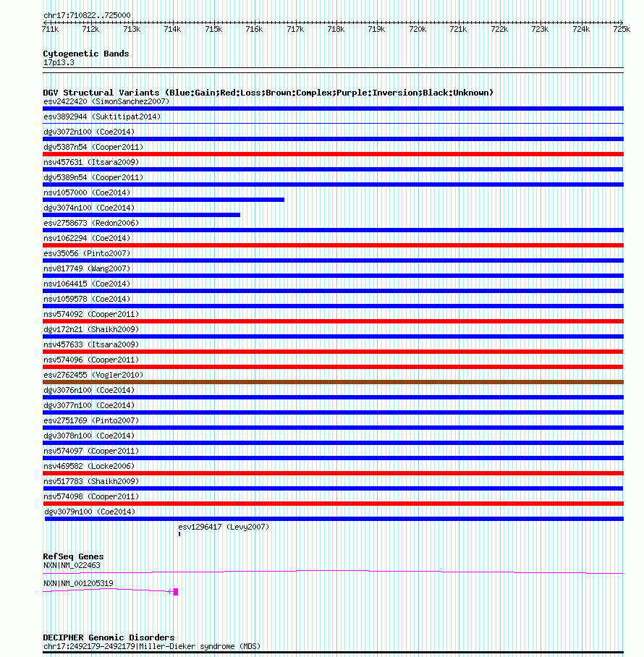Click the blue gain bar under nsv1057000
The height and width of the screenshot is (657, 644).
tap(164, 200)
